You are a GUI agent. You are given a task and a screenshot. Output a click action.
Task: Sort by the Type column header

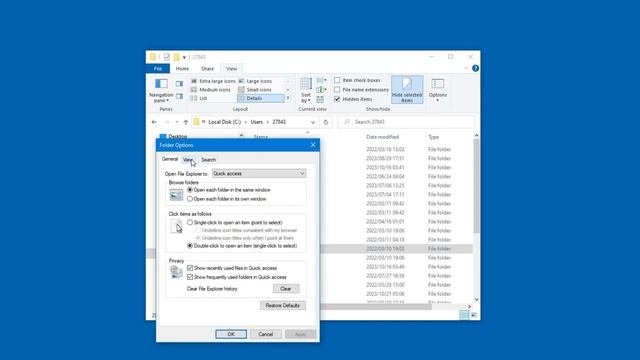pos(433,137)
